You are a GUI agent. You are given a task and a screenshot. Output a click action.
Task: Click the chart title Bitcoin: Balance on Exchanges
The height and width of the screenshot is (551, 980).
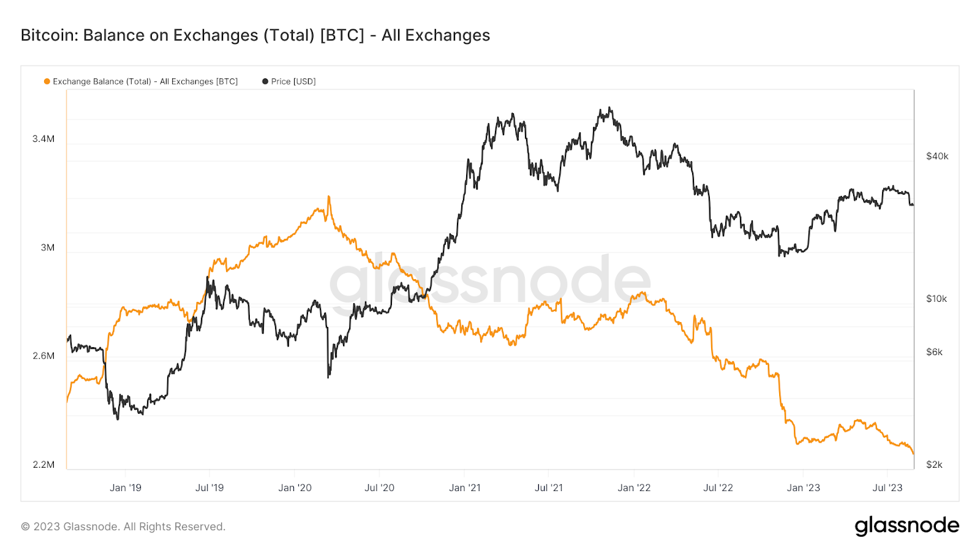coord(255,36)
